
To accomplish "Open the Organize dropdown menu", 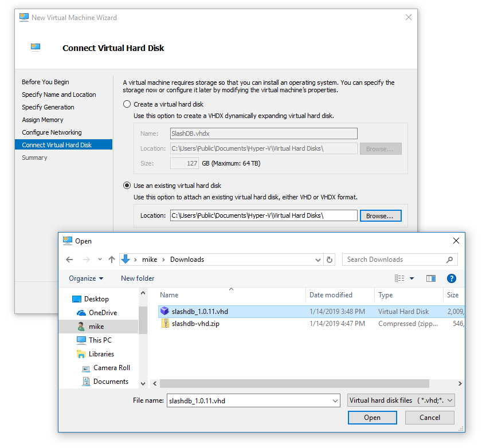I will pos(86,278).
